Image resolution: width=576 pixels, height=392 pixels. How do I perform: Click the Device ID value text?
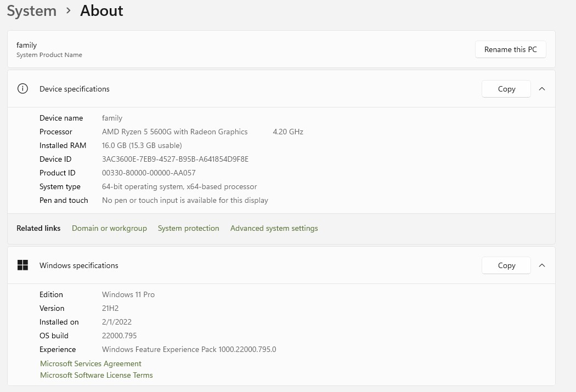click(x=175, y=159)
